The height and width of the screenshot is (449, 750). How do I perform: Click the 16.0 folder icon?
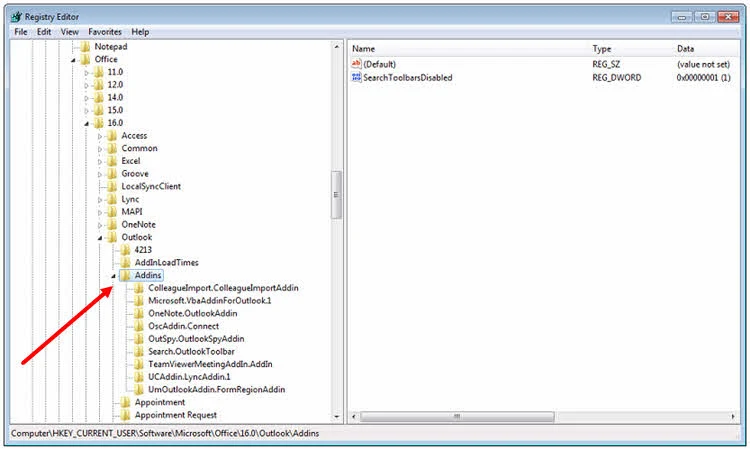coord(99,123)
